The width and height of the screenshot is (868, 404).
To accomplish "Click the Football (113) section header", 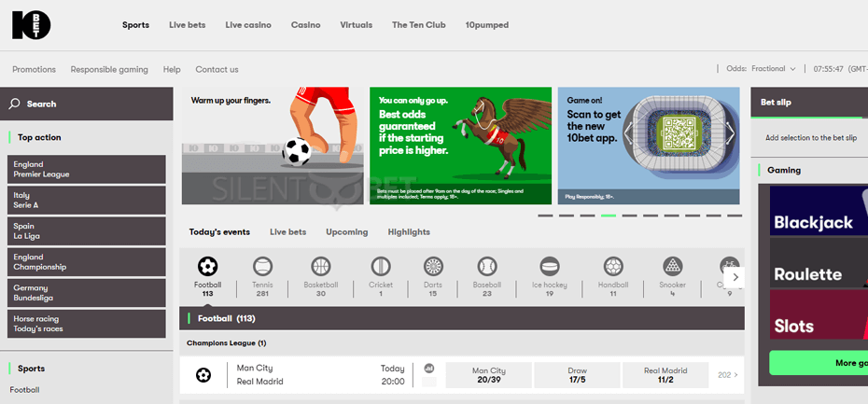I will click(x=462, y=318).
